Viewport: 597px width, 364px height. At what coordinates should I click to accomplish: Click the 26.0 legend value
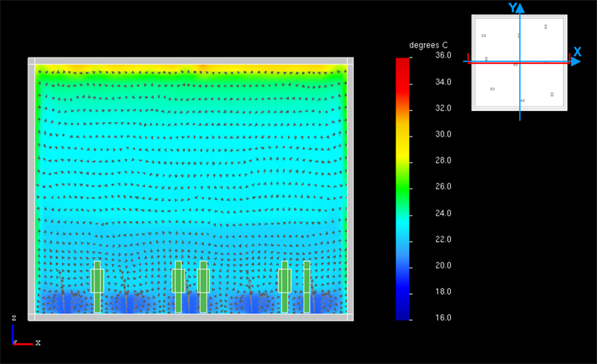pyautogui.click(x=443, y=186)
